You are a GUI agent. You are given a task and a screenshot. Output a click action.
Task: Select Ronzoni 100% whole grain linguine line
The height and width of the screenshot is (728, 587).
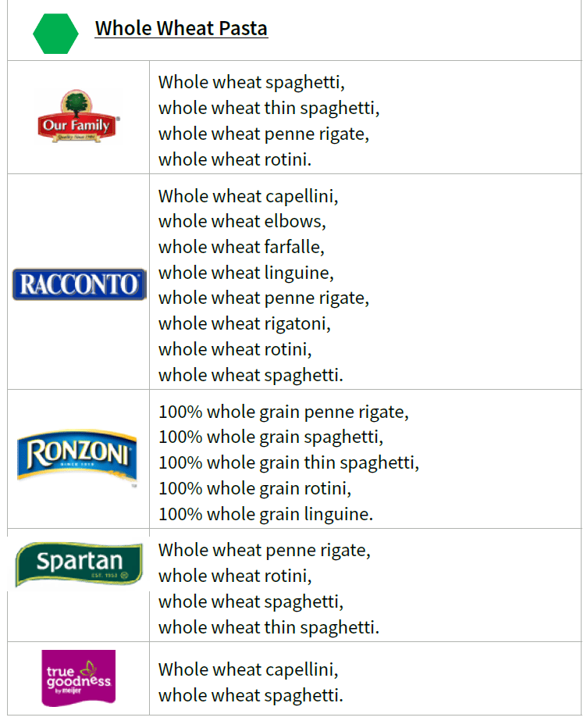pos(265,514)
